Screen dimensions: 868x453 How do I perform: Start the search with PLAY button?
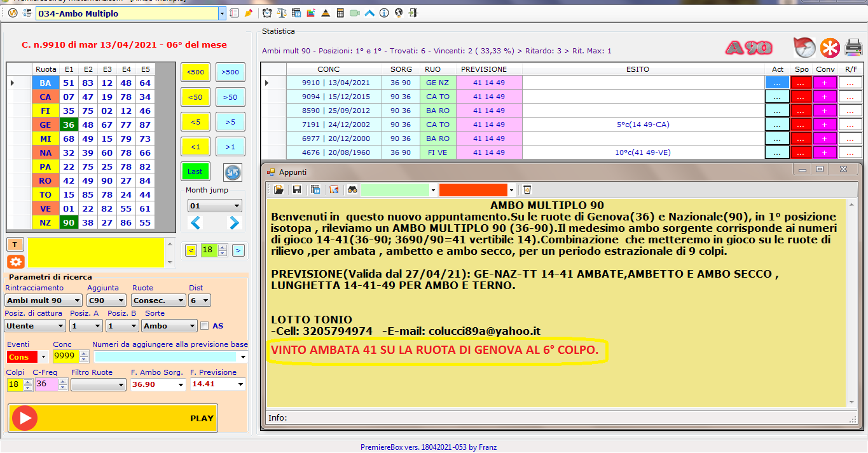point(113,419)
